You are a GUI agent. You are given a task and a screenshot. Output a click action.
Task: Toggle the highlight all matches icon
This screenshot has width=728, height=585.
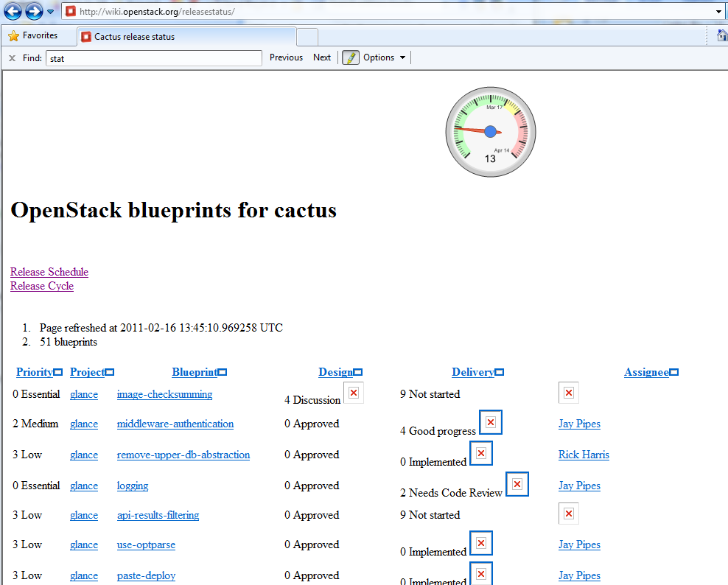[x=351, y=57]
